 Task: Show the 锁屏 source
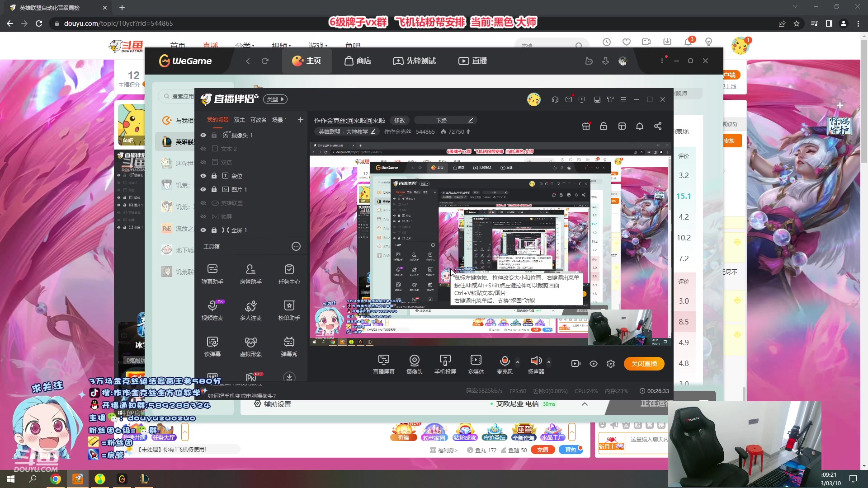click(x=203, y=216)
